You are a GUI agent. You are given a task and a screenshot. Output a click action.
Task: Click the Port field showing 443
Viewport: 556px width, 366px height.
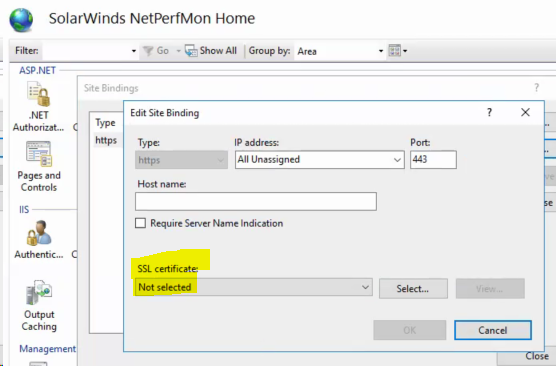click(433, 159)
